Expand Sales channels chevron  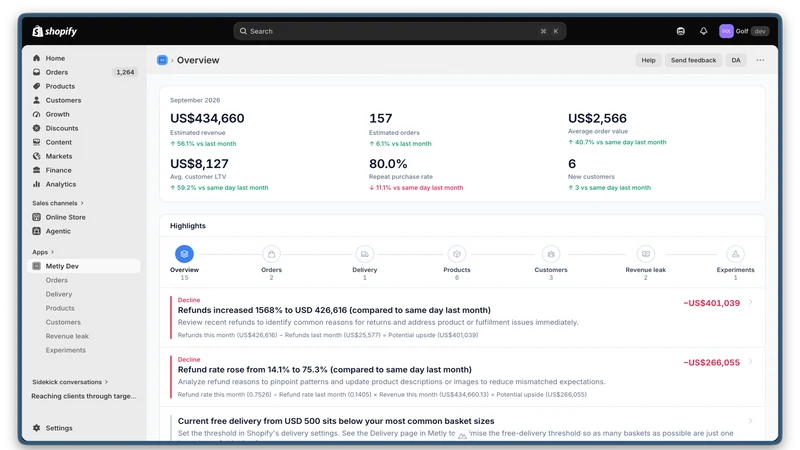(82, 203)
